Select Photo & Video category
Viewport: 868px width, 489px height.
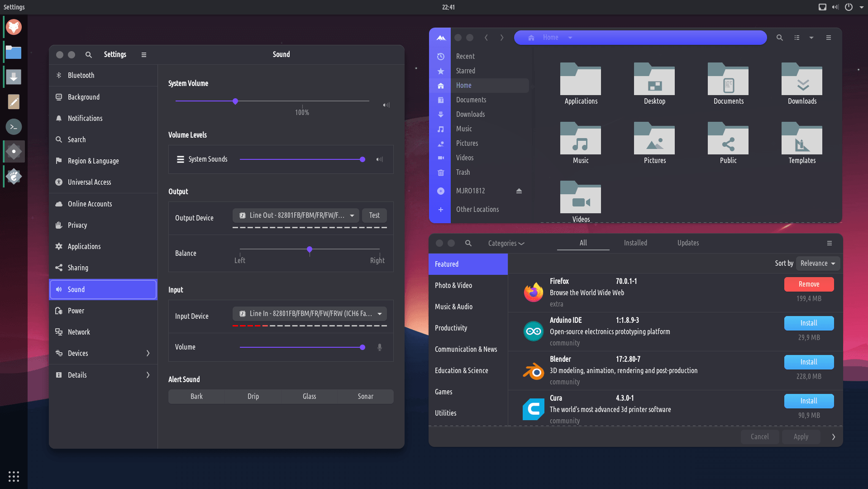(453, 285)
